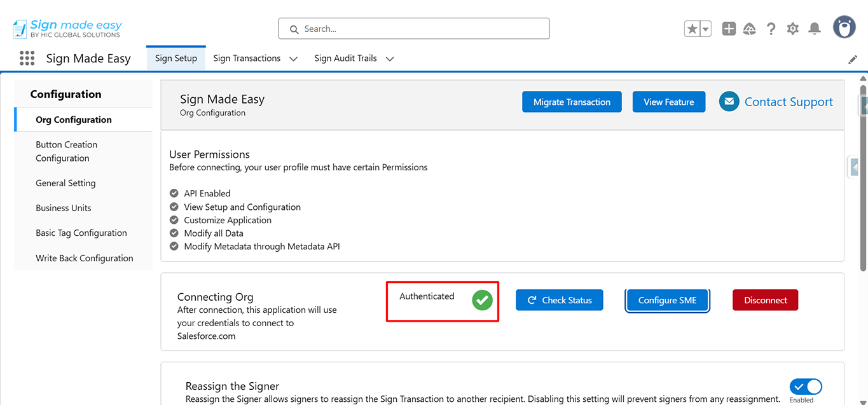Click the View Setup and Configuration check icon
Screen dimensions: 868x405
click(x=174, y=207)
